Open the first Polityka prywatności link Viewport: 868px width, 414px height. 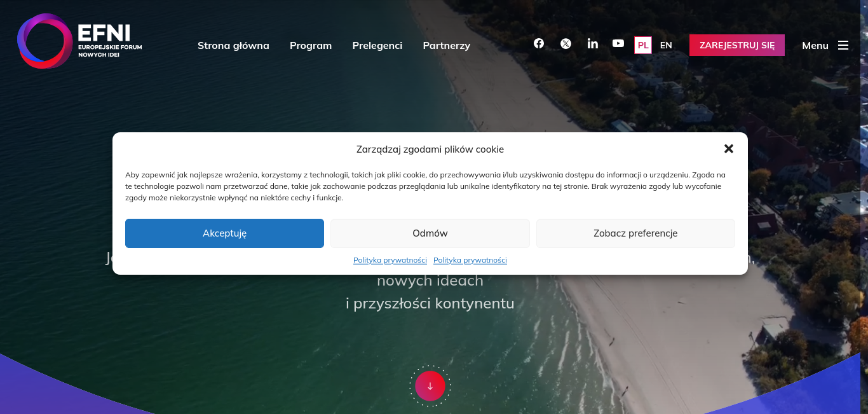click(390, 260)
